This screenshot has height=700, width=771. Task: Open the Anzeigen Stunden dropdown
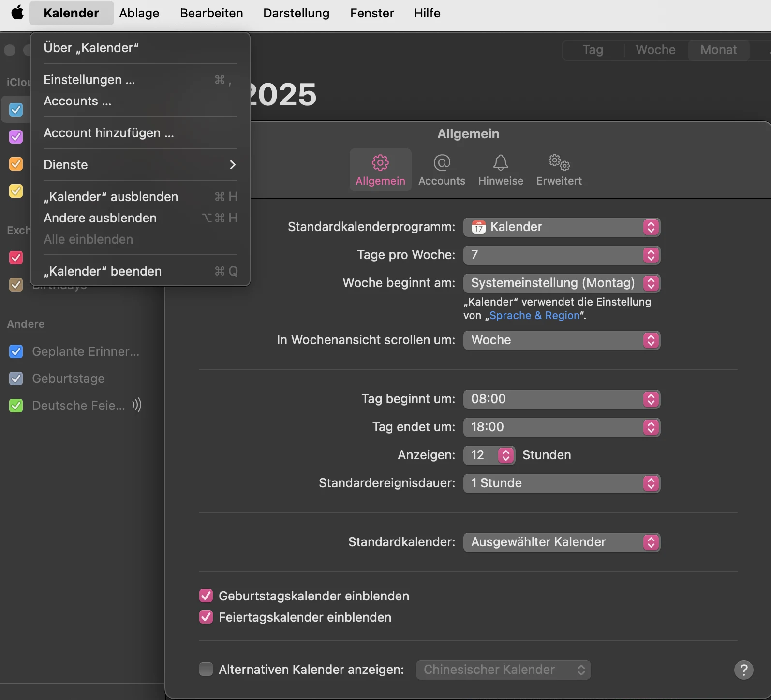click(489, 455)
